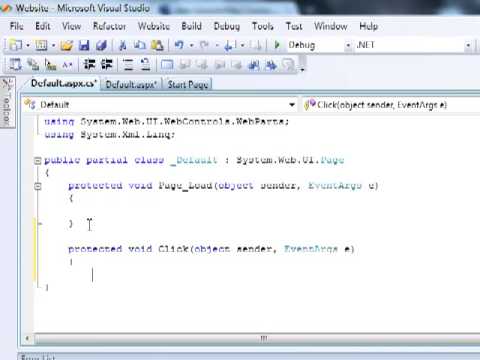Click the New Project toolbar icon
The height and width of the screenshot is (360, 480).
pos(15,45)
